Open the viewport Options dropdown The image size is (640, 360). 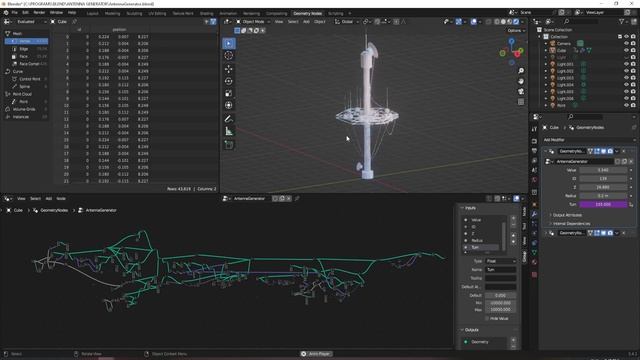pyautogui.click(x=516, y=31)
